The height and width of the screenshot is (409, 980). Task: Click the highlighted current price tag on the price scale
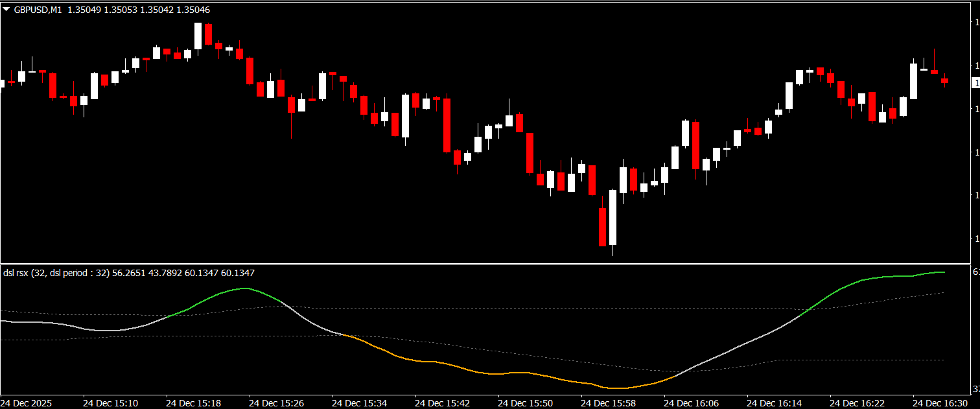pos(975,83)
